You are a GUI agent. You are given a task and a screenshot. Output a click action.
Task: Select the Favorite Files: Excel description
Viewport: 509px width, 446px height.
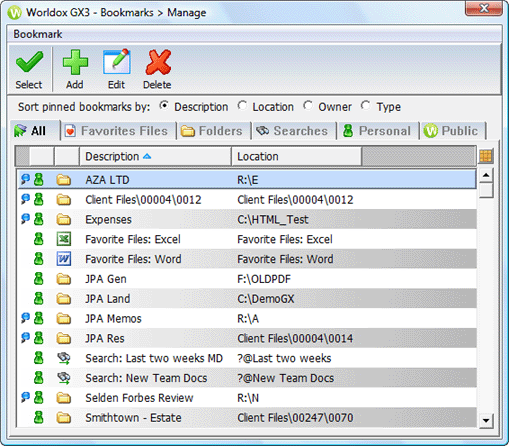(133, 239)
